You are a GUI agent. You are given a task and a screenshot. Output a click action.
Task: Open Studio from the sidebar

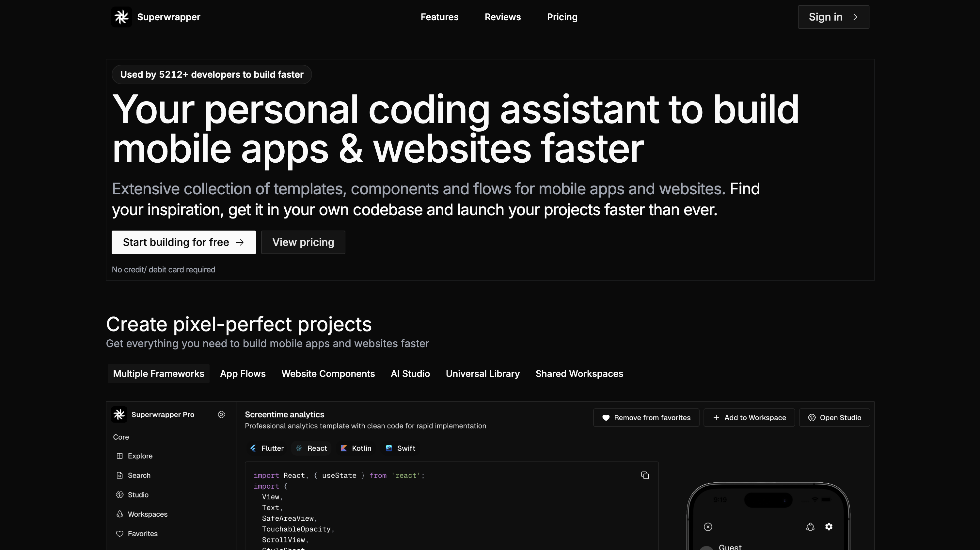(138, 494)
